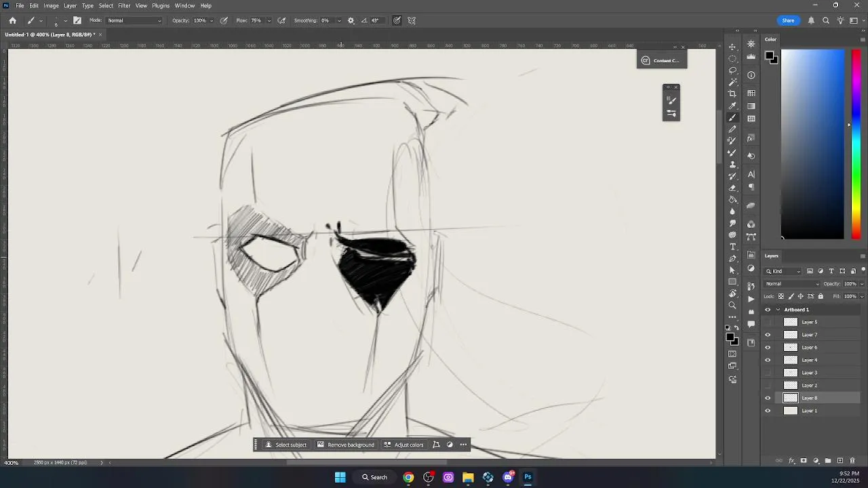The width and height of the screenshot is (868, 488).
Task: Create a new layer icon
Action: [x=840, y=461]
